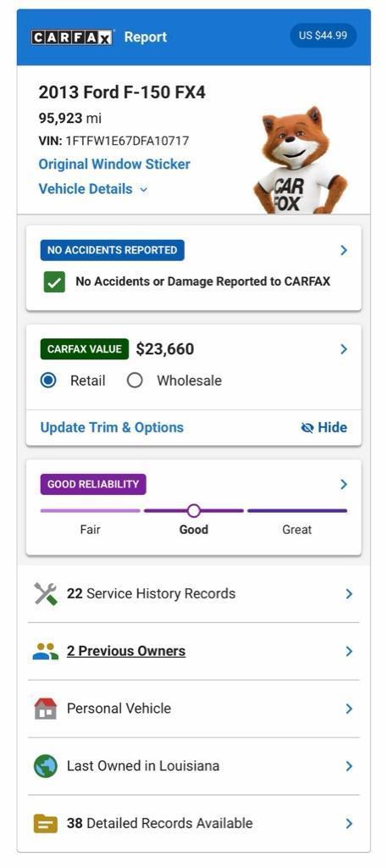The image size is (388, 868).
Task: Click the CARFAX logo in header
Action: click(73, 37)
